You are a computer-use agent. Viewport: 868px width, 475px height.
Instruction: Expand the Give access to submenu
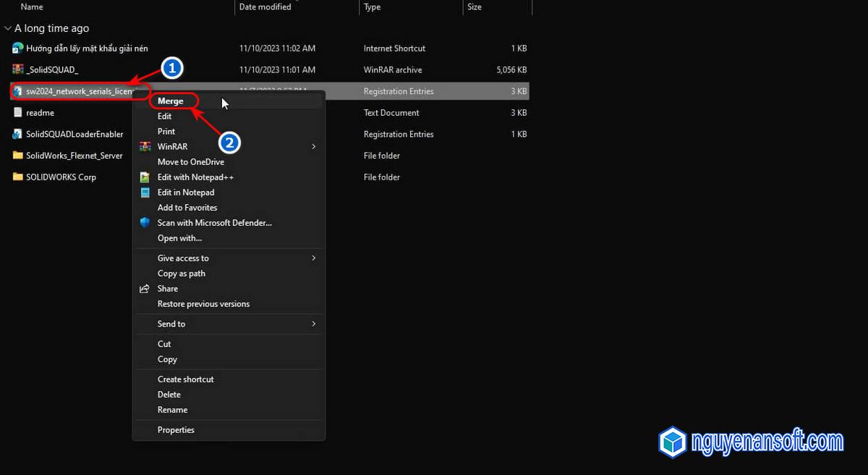point(313,258)
